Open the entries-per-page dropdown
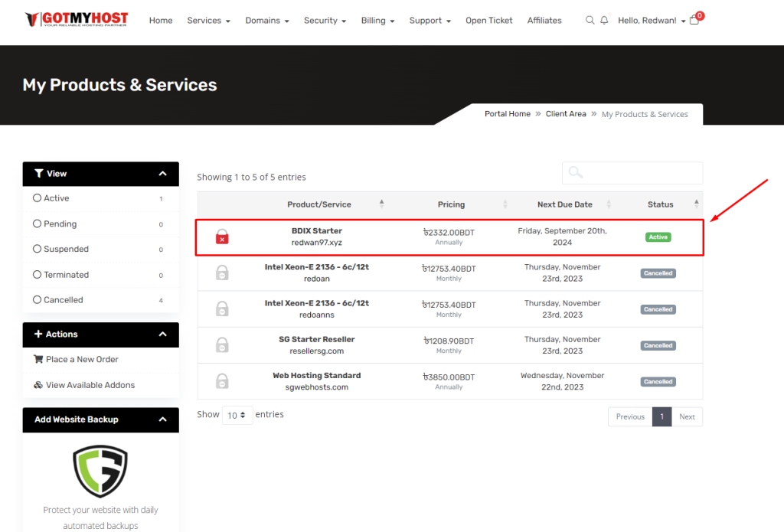Screen dimensions: 784x532 (x=237, y=415)
